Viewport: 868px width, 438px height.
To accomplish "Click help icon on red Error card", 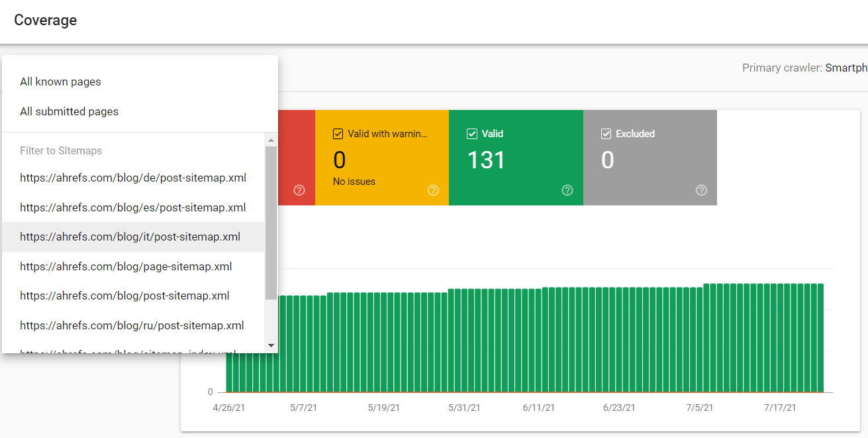I will pyautogui.click(x=299, y=190).
